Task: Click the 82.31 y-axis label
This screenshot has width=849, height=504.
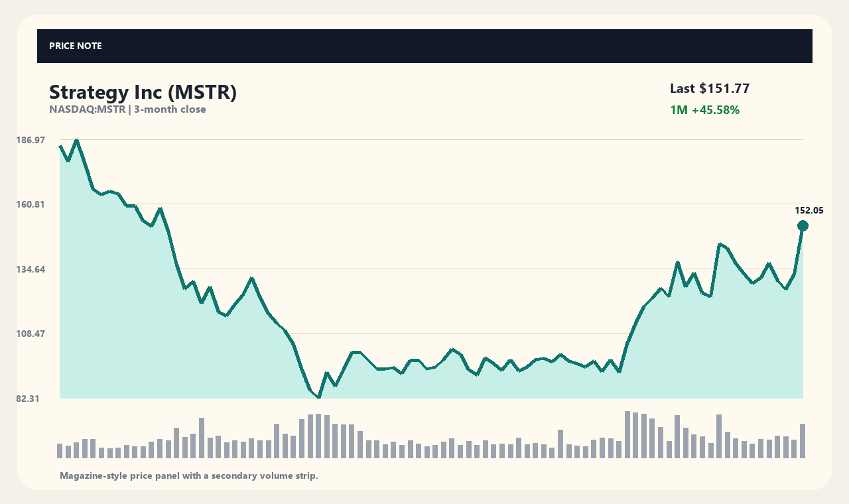Action: tap(28, 399)
